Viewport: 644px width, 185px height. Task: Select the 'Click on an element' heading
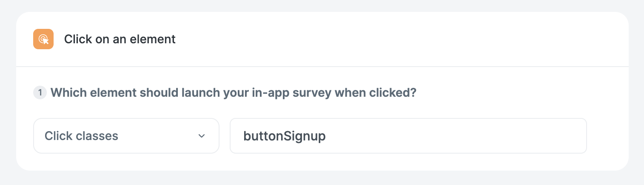pos(120,39)
